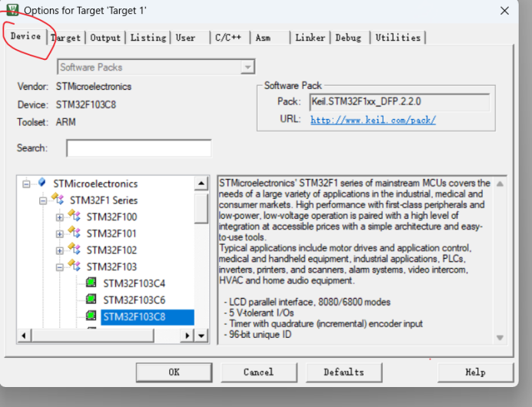This screenshot has height=407, width=532.
Task: Click the Pack name field
Action: (x=400, y=101)
